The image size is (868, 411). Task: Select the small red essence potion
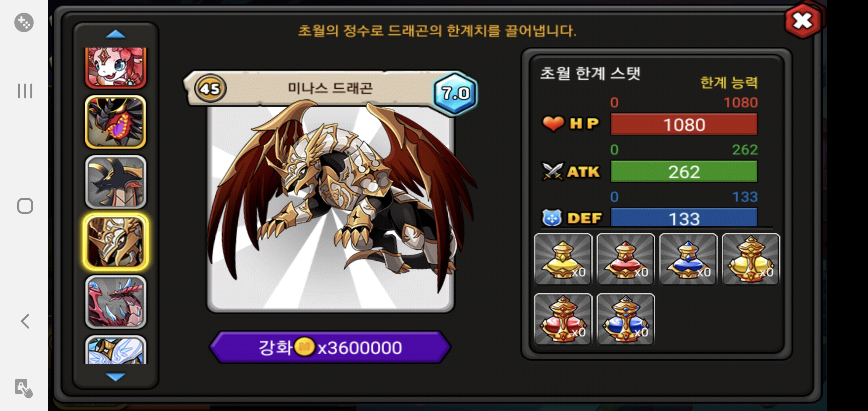(x=625, y=259)
